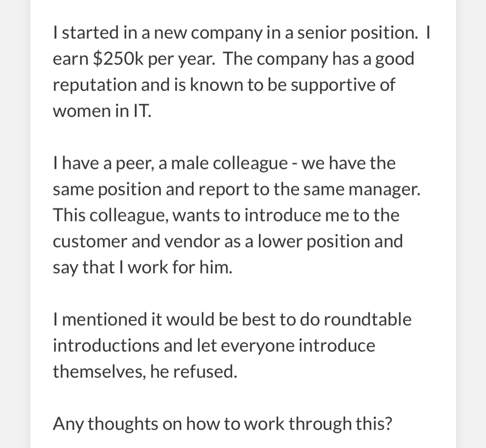Click the words "supportive of"
The height and width of the screenshot is (448, 486).
[343, 86]
